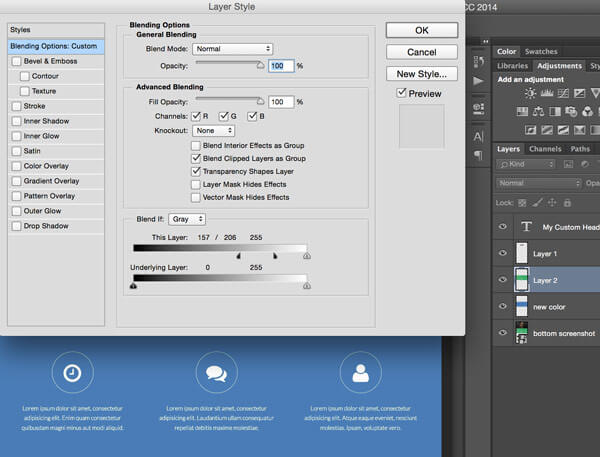This screenshot has width=600, height=457.
Task: Add a Hue/Saturation adjustment
Action: tap(522, 111)
